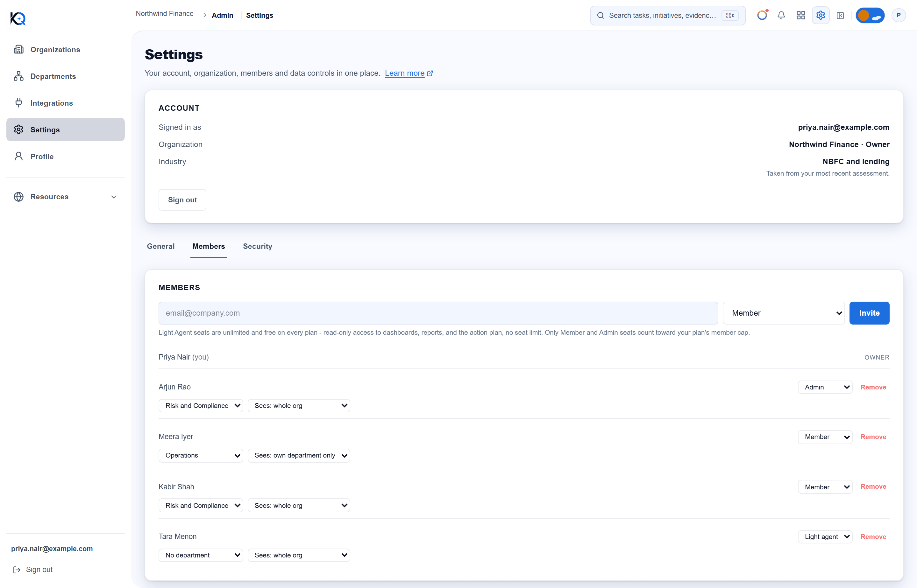This screenshot has height=588, width=917.
Task: Switch to the General tab
Action: click(x=161, y=246)
